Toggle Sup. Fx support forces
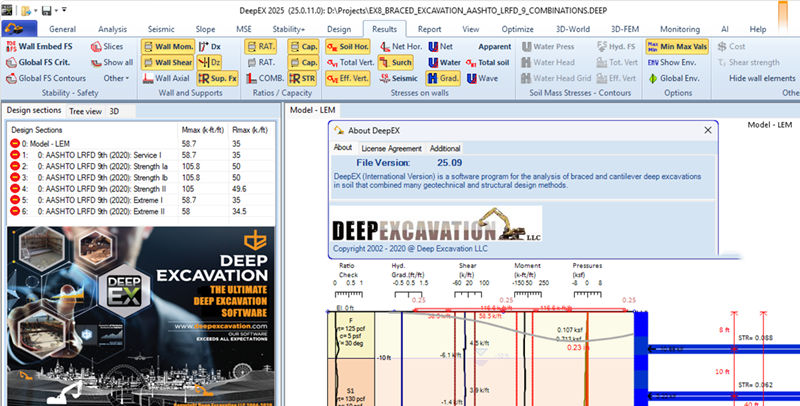Viewport: 800px width, 406px height. [218, 78]
